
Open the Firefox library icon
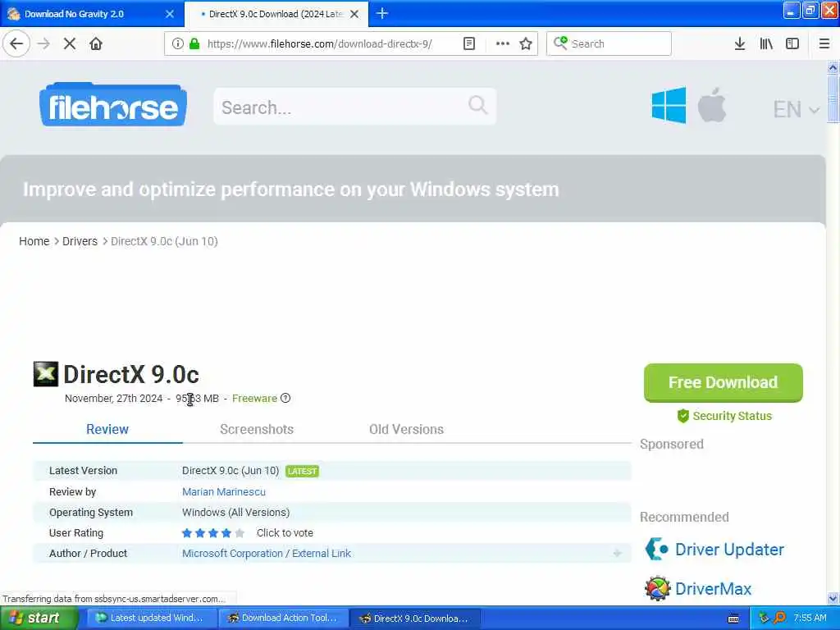coord(766,43)
